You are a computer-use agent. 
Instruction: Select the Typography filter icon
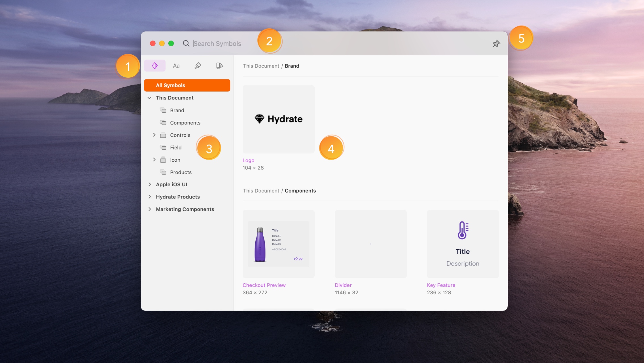(176, 65)
